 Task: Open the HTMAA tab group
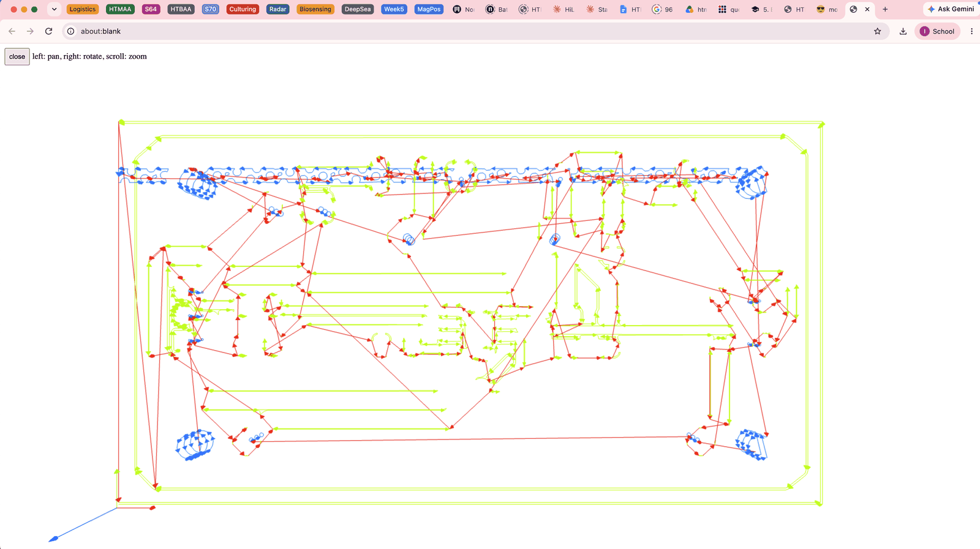120,9
